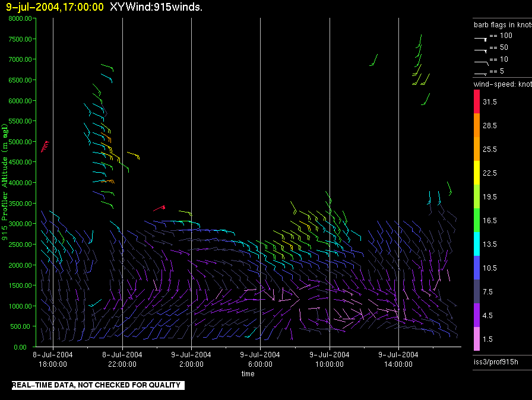Select the yellow 22.5 knots color swatch
Viewport: 532px width, 400px height.
click(477, 173)
